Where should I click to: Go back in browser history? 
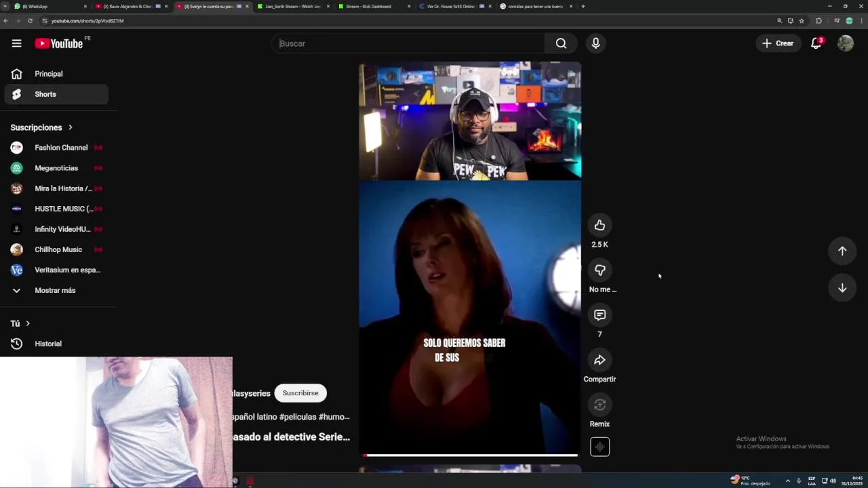pyautogui.click(x=6, y=21)
